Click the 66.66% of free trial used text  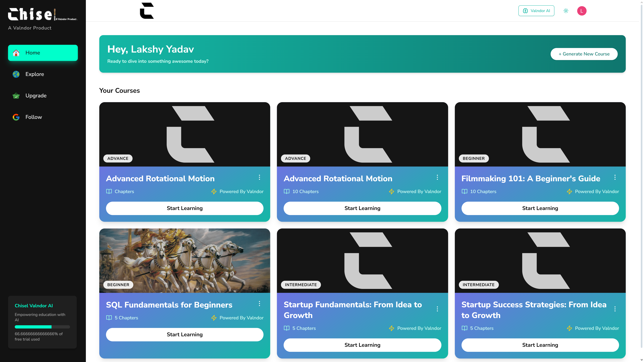[39, 337]
